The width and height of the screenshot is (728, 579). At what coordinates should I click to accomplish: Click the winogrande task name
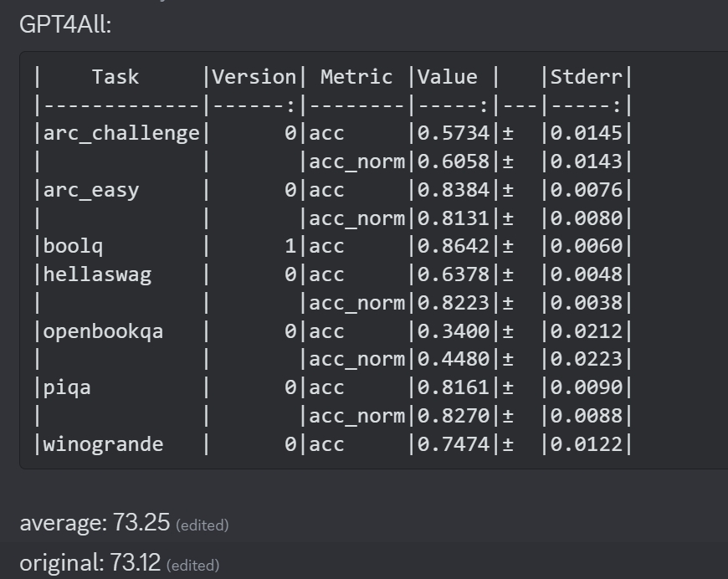(104, 443)
